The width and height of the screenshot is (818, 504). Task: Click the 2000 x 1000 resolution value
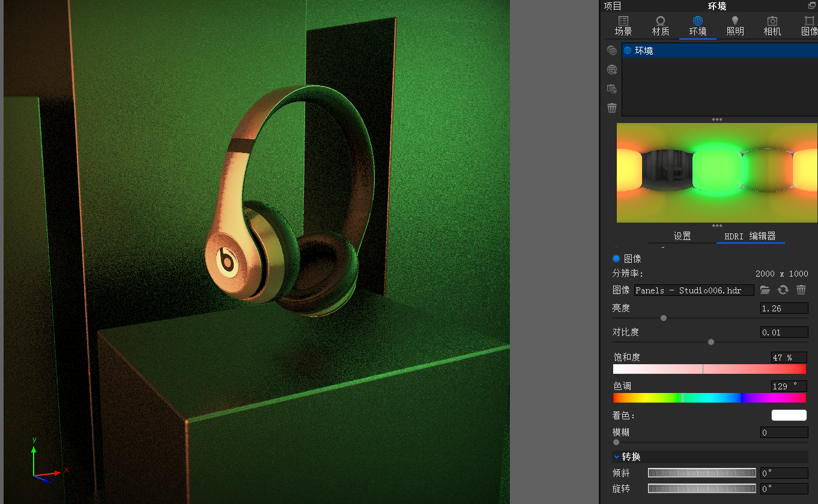[x=781, y=274]
